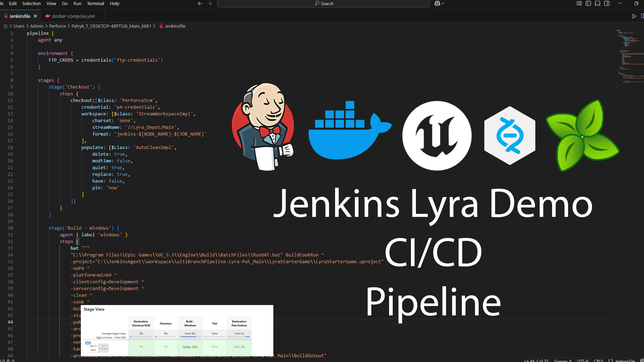Click the 1min 3s average time progress bar
The image size is (644, 362).
coord(239,337)
